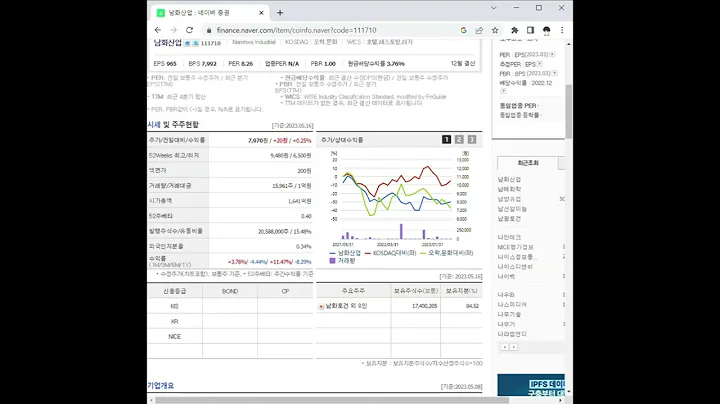Screen dimensions: 720x404
Task: Open 나무가 in sidebar list
Action: pyautogui.click(x=506, y=324)
